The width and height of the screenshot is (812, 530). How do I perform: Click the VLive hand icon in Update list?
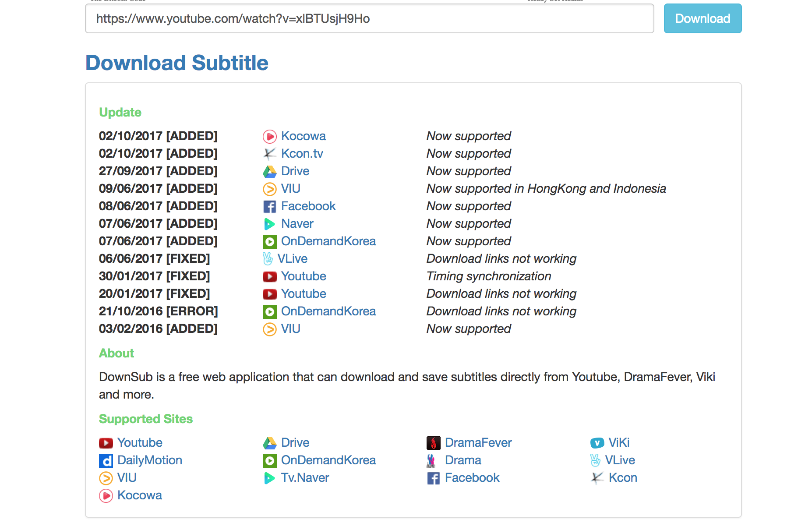point(268,259)
